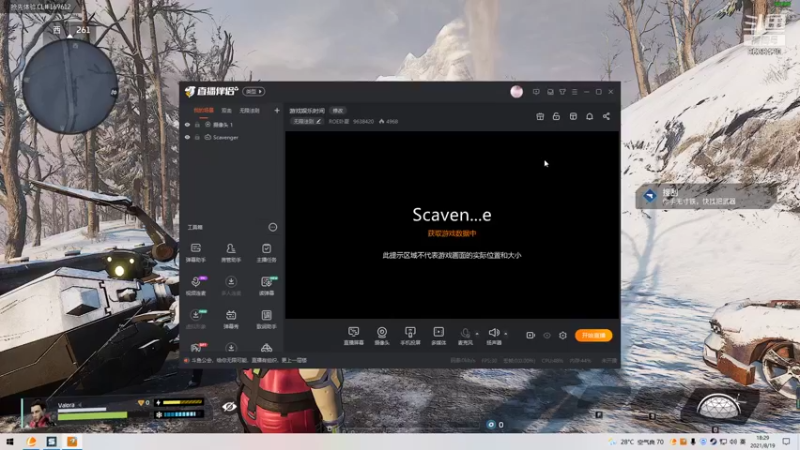This screenshot has width=800, height=450.
Task: Click the car-shaped tool icon in toolbox
Action: pyautogui.click(x=266, y=347)
